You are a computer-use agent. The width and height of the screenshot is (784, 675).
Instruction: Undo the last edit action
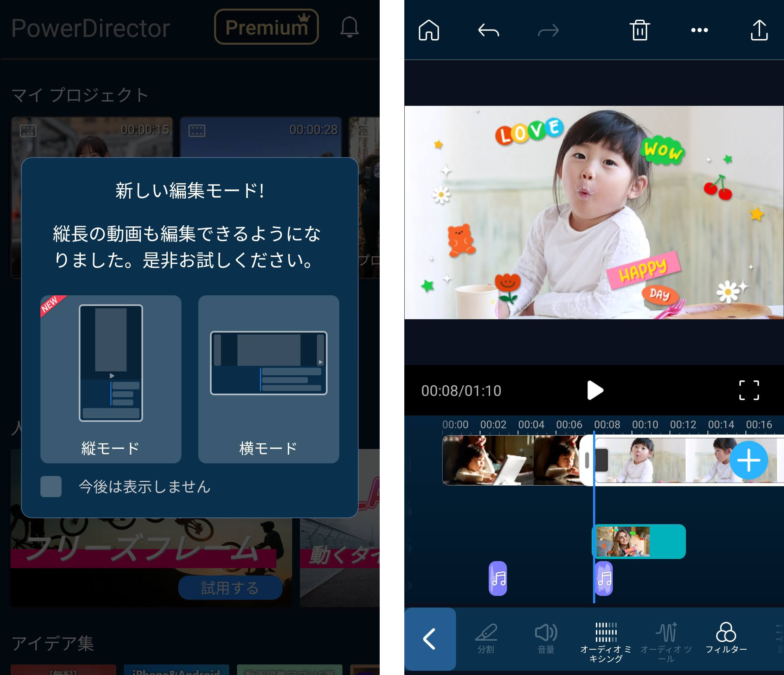[x=490, y=31]
